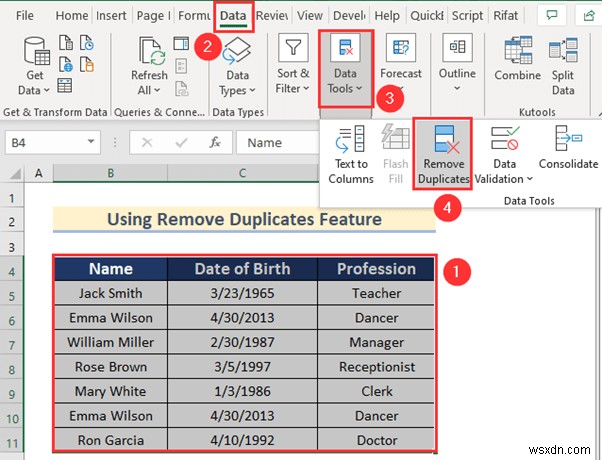The width and height of the screenshot is (602, 460).
Task: Select column B header
Action: tap(111, 173)
